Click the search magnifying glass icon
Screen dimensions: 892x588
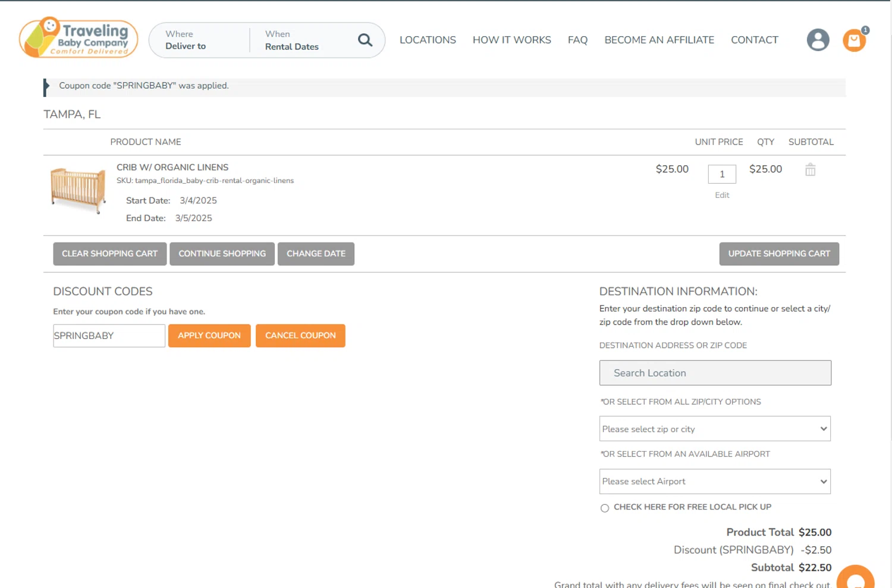tap(365, 40)
